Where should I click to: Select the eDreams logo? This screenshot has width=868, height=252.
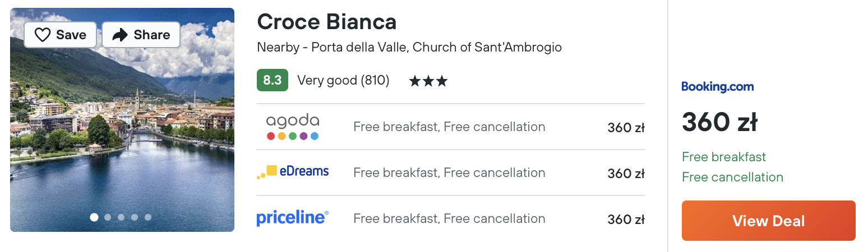pyautogui.click(x=293, y=172)
